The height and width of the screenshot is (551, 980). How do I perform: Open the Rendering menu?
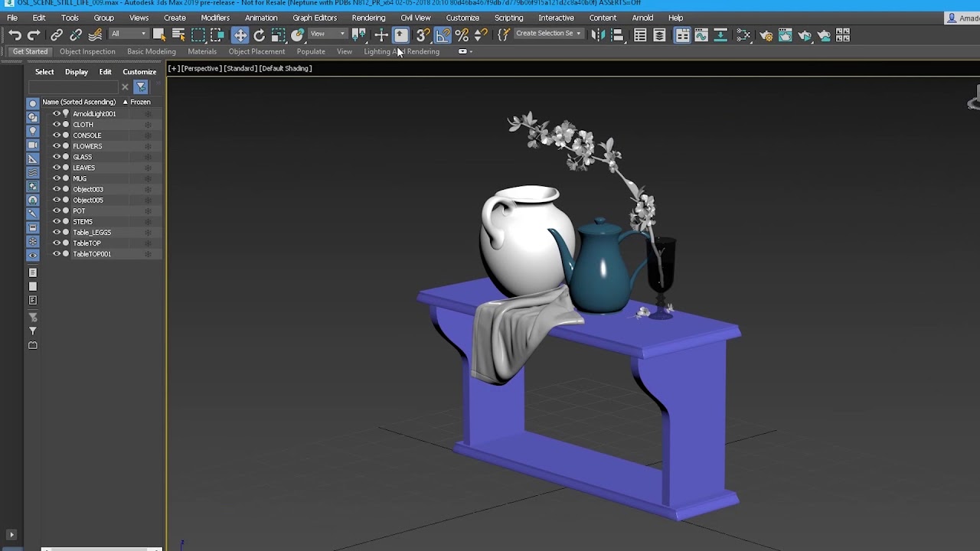tap(368, 17)
